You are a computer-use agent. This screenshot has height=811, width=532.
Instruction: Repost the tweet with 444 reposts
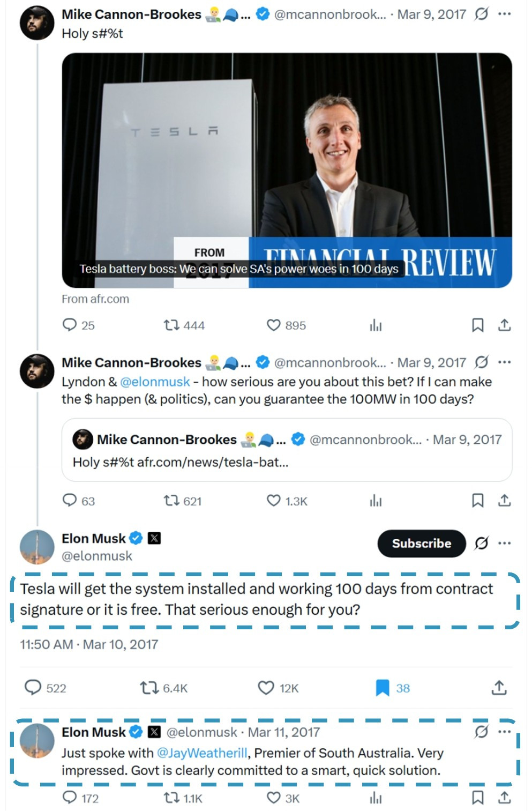tap(171, 325)
